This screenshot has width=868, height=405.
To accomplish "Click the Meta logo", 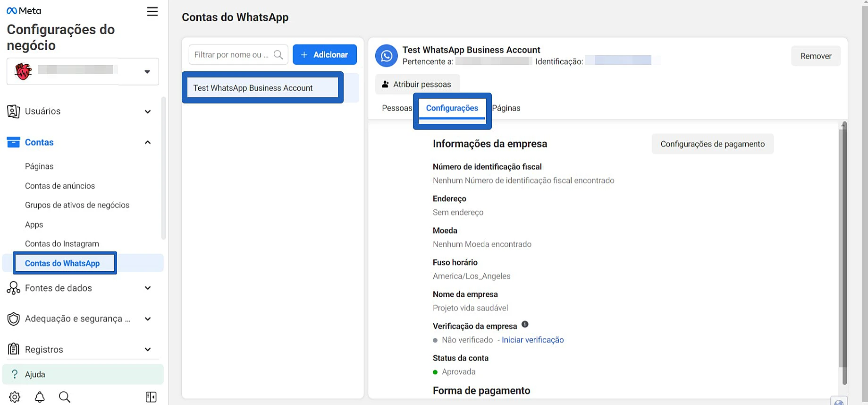I will tap(24, 11).
